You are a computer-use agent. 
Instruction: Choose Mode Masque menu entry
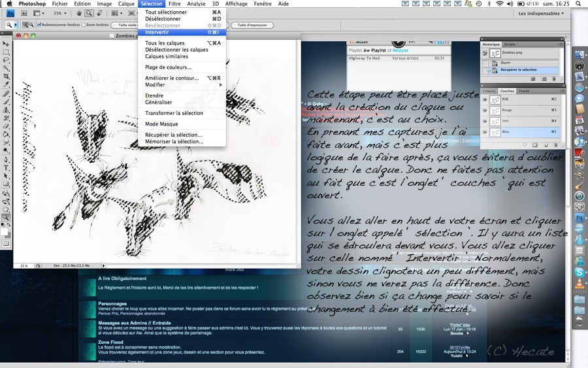pyautogui.click(x=182, y=124)
